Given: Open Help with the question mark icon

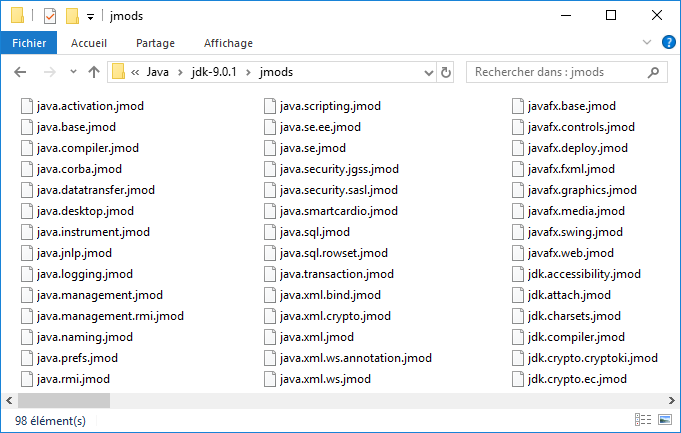Looking at the screenshot, I should [x=668, y=42].
